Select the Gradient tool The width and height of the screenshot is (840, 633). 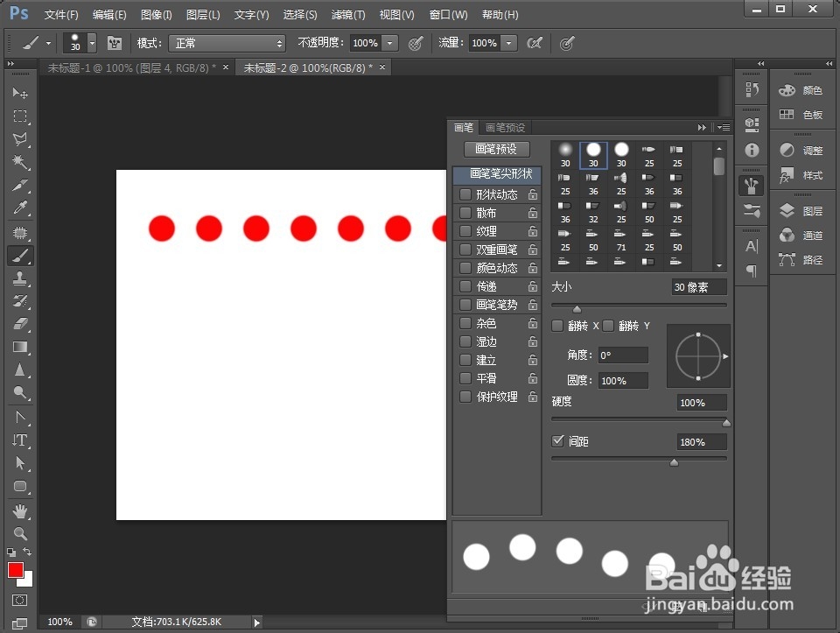point(20,347)
